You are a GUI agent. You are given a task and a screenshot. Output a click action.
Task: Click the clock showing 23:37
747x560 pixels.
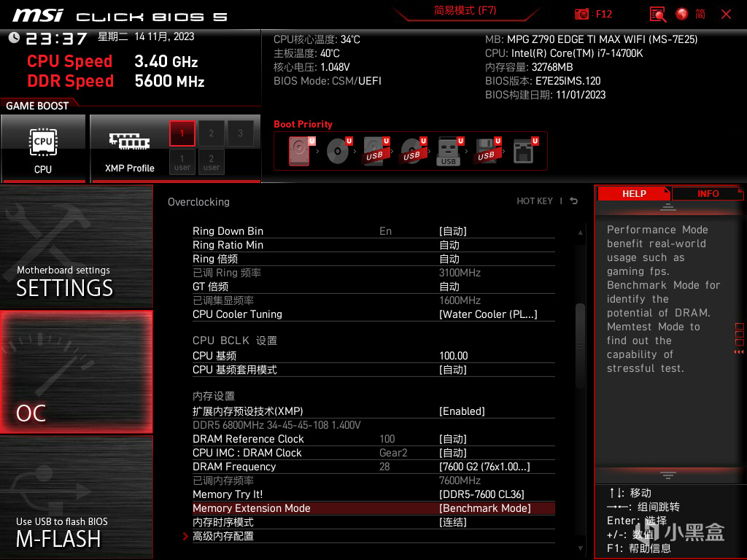[x=56, y=38]
